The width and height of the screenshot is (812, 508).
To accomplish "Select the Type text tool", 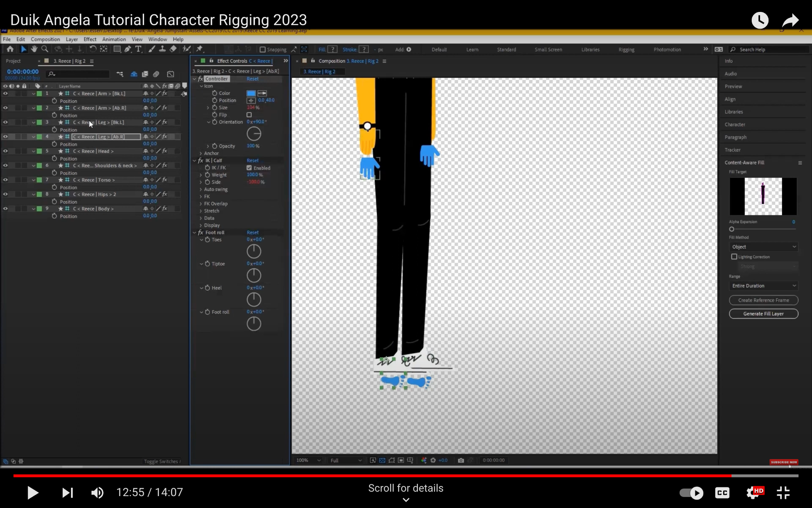I will click(138, 49).
